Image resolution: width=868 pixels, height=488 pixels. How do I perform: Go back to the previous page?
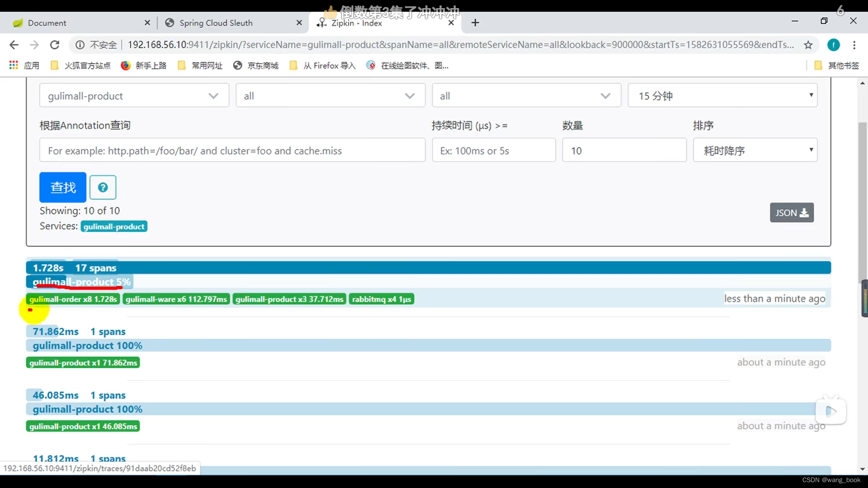tap(14, 45)
